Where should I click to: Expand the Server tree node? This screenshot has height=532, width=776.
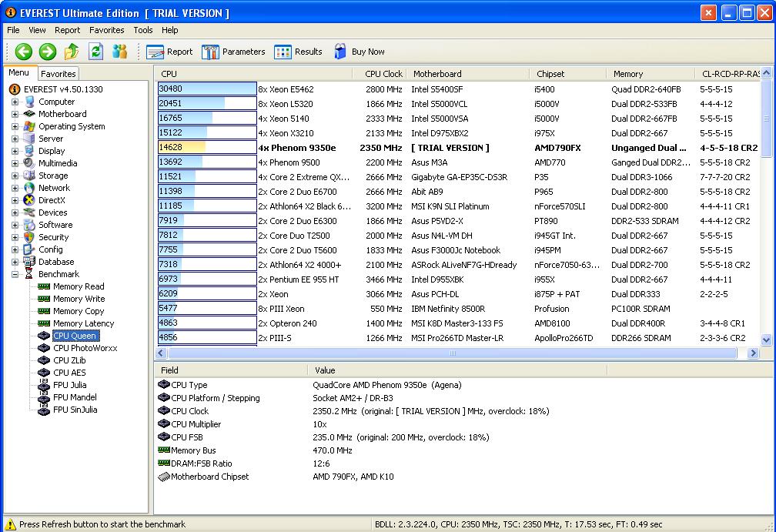point(15,139)
